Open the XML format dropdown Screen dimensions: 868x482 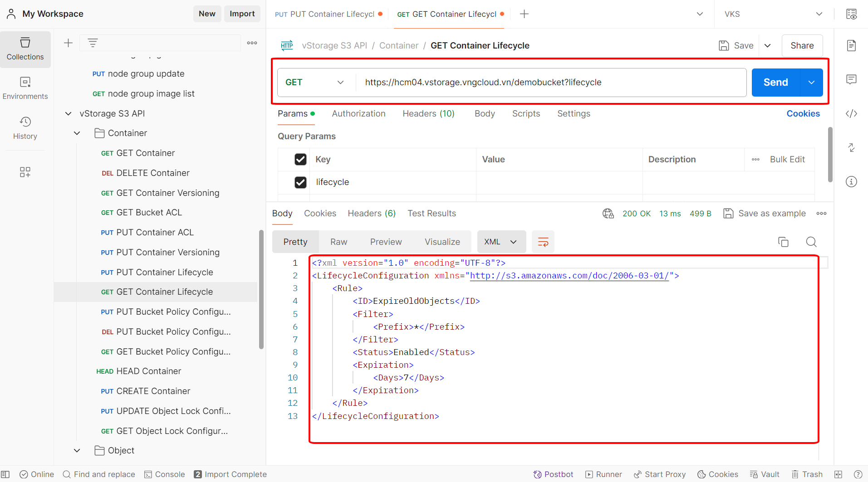(501, 242)
